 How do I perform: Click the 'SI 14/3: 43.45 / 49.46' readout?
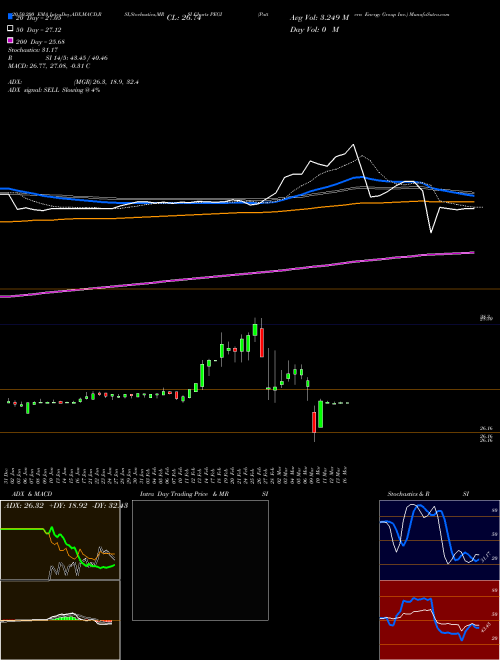76,58
